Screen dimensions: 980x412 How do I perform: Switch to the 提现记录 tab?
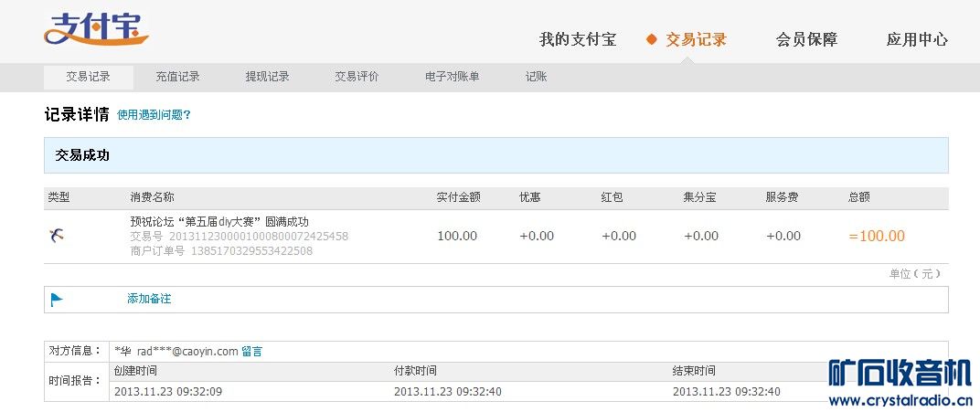[x=267, y=77]
